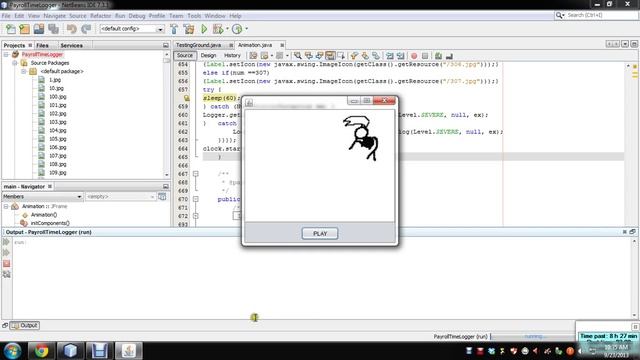
Task: Click the Shift Line Right editor icon
Action: click(x=400, y=56)
